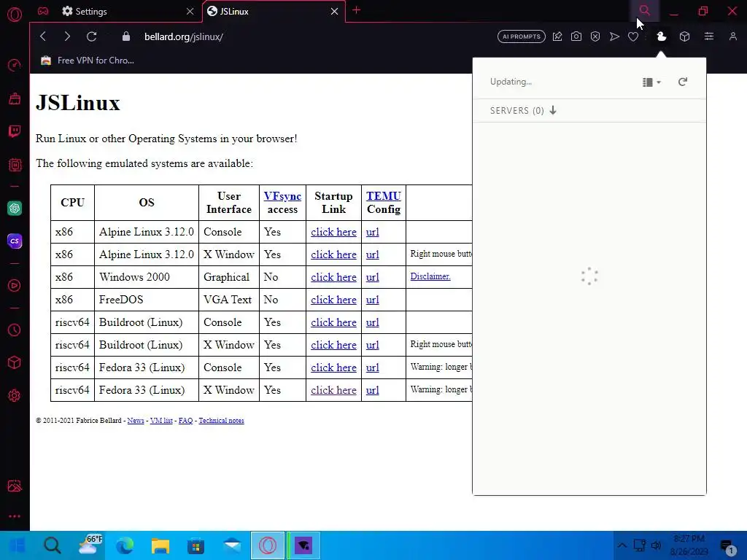The height and width of the screenshot is (560, 747).
Task: Refresh servers list in popup
Action: coord(683,82)
